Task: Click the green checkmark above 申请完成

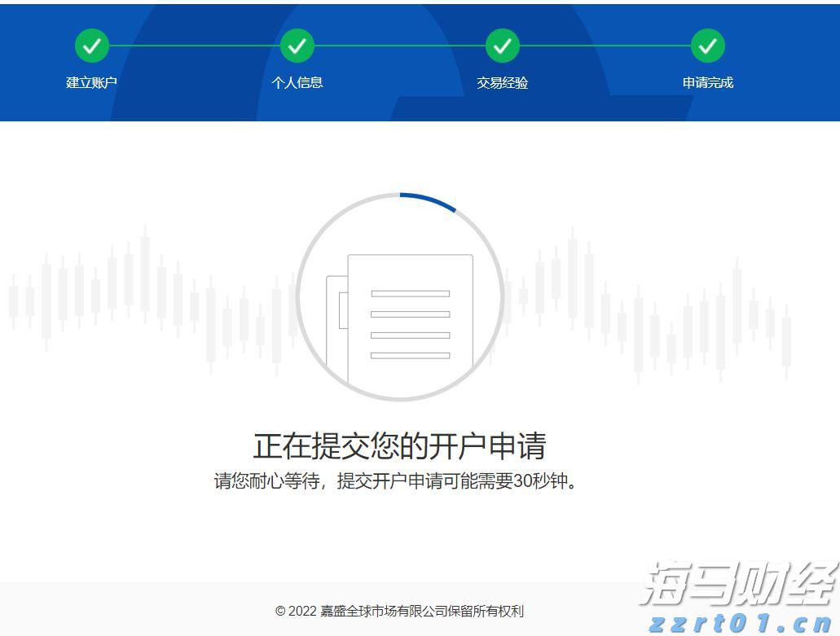Action: click(x=707, y=46)
